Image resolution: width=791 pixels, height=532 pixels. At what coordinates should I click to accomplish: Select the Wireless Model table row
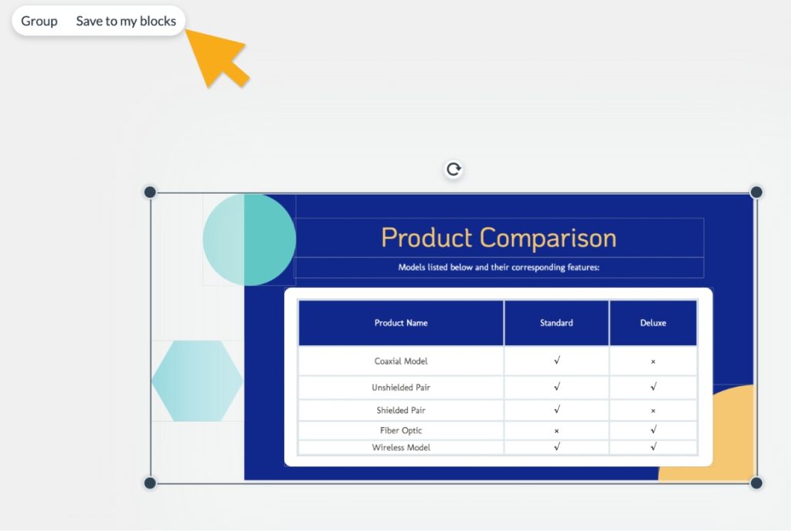tap(400, 447)
